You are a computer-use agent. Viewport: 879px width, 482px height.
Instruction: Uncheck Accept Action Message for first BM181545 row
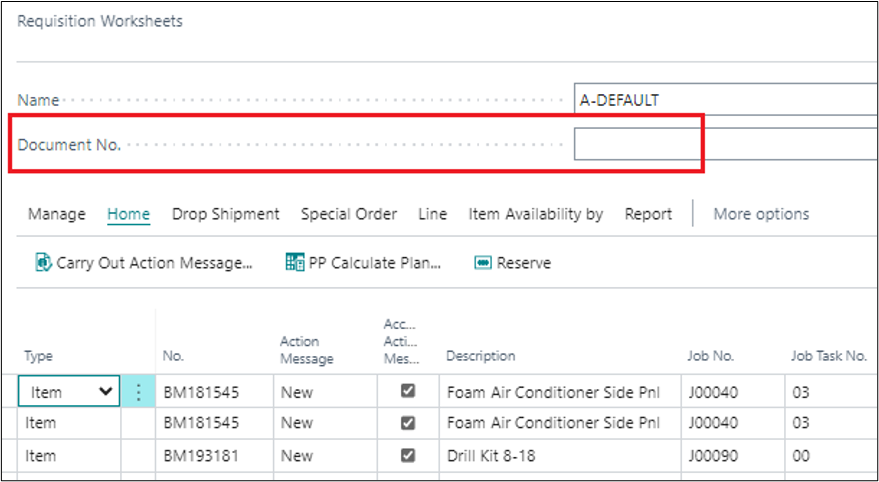pyautogui.click(x=407, y=392)
